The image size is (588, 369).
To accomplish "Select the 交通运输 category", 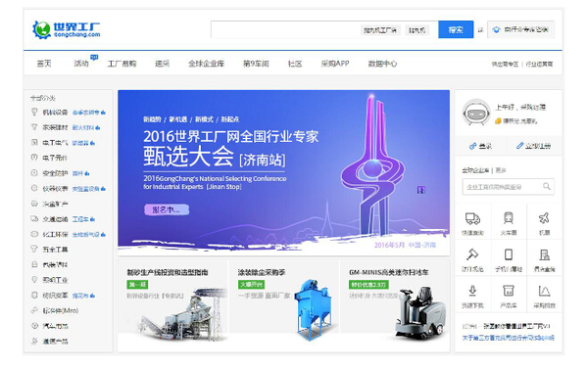I will click(55, 219).
